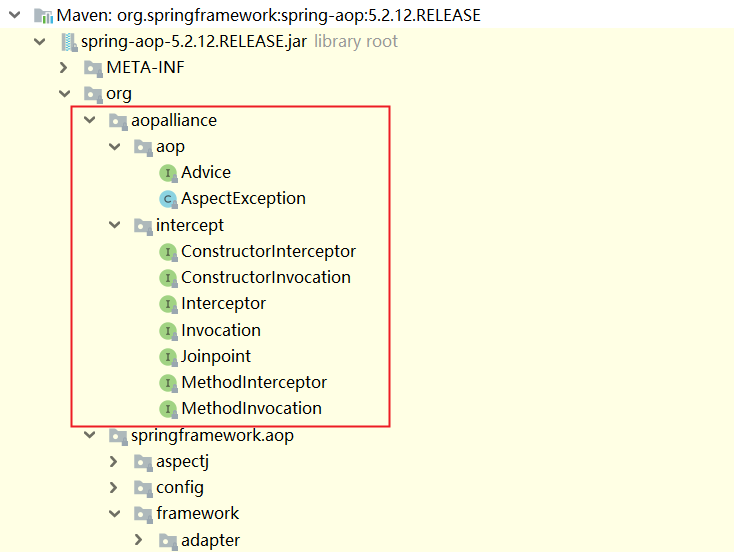The height and width of the screenshot is (552, 734).
Task: Expand the adapter package chevron
Action: click(x=139, y=540)
